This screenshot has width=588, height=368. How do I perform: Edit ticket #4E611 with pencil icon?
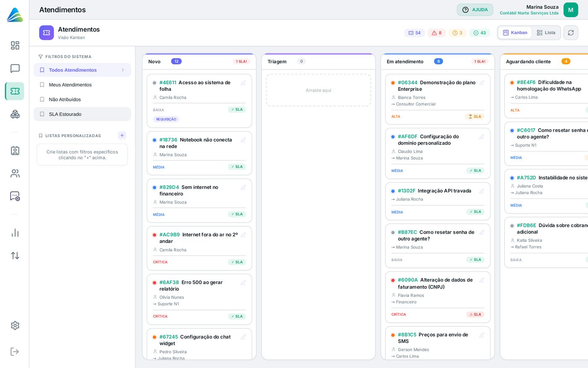pos(243,83)
